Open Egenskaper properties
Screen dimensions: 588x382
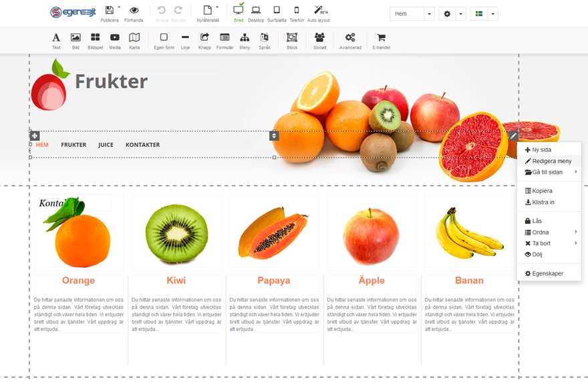(x=549, y=273)
